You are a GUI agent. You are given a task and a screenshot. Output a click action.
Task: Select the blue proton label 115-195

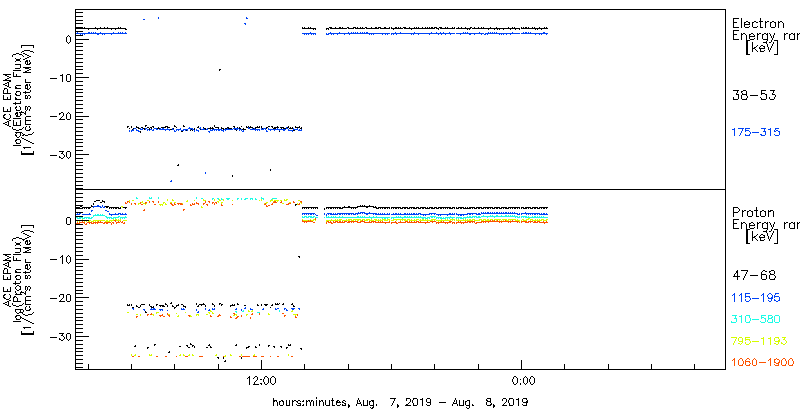(756, 298)
